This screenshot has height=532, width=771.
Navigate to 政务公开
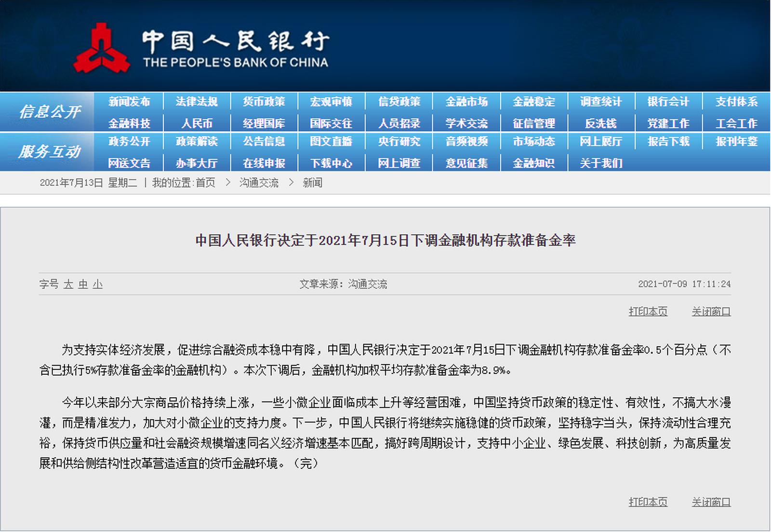[129, 141]
